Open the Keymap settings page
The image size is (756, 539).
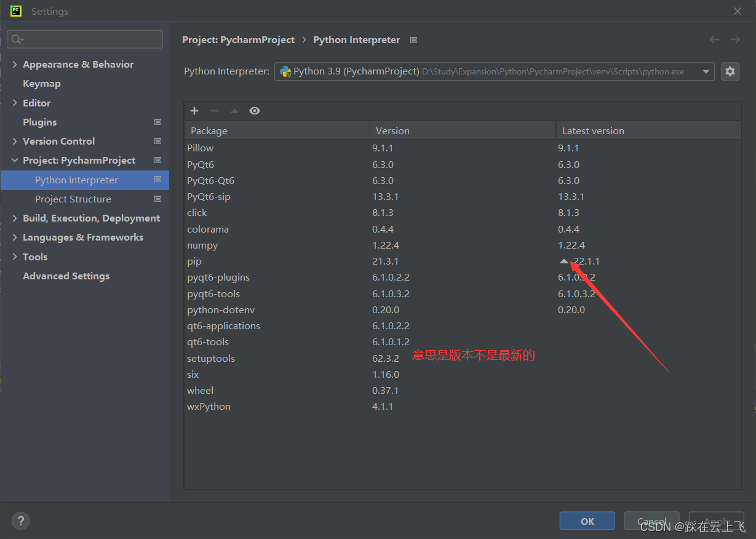pyautogui.click(x=42, y=84)
